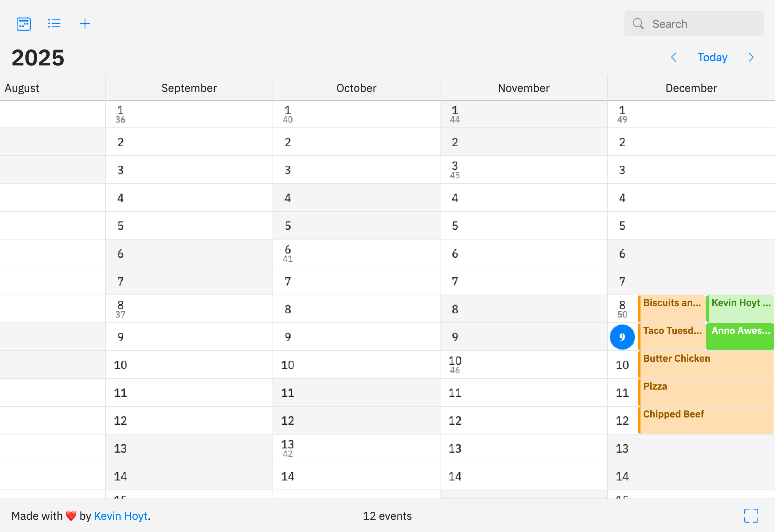Viewport: 775px width, 532px height.
Task: Click the heart emoji in the footer
Action: click(71, 516)
